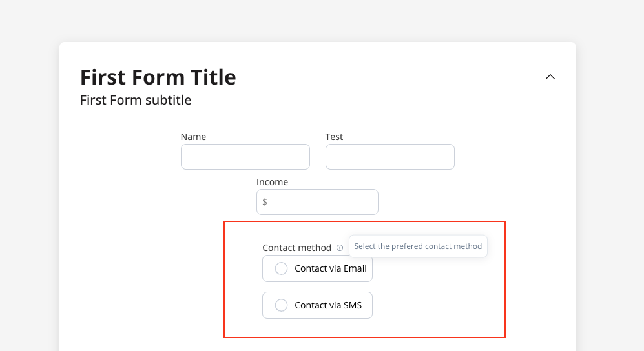Click the right edge of Contact via Email box
Screen dimensions: 644x351
click(x=371, y=268)
